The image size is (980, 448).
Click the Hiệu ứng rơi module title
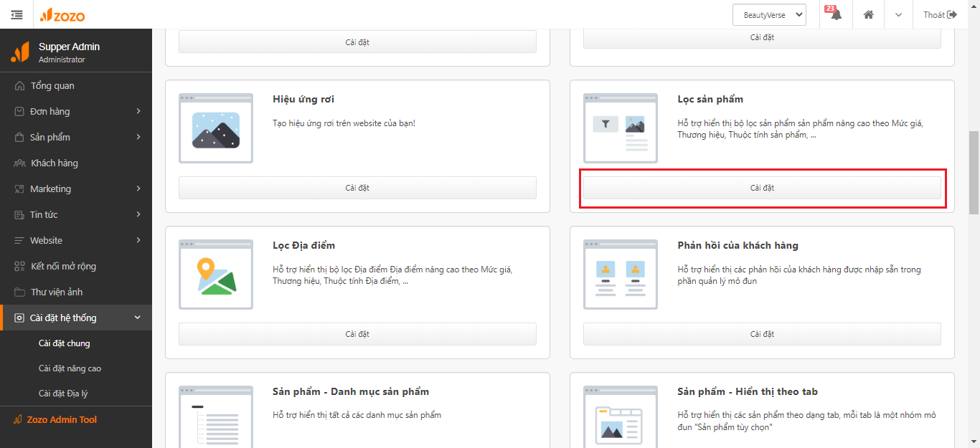pos(303,99)
